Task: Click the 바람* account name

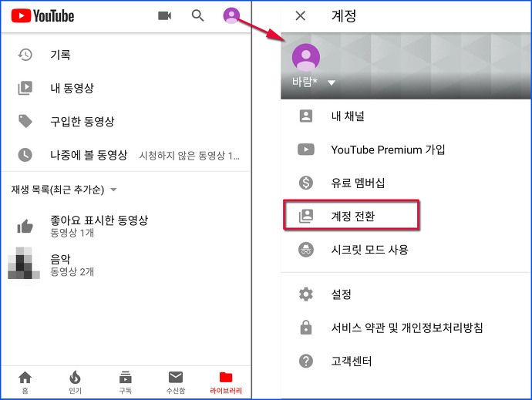Action: coord(305,82)
